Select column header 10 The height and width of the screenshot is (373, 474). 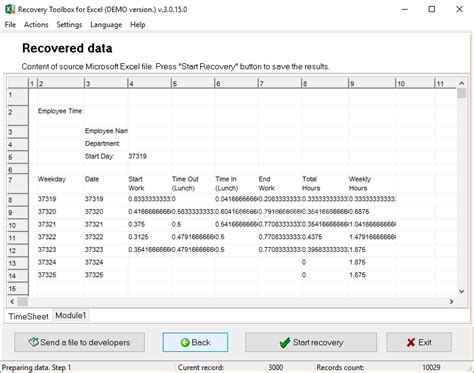coord(415,83)
